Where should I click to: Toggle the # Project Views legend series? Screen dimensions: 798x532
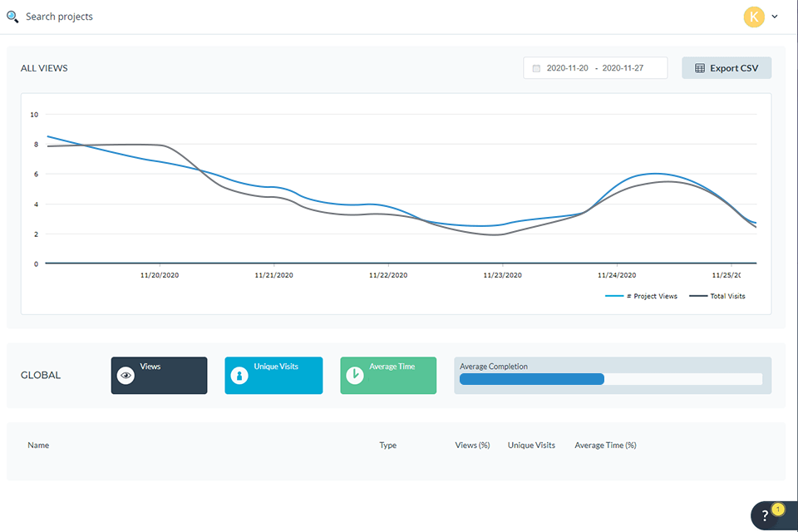coord(641,296)
